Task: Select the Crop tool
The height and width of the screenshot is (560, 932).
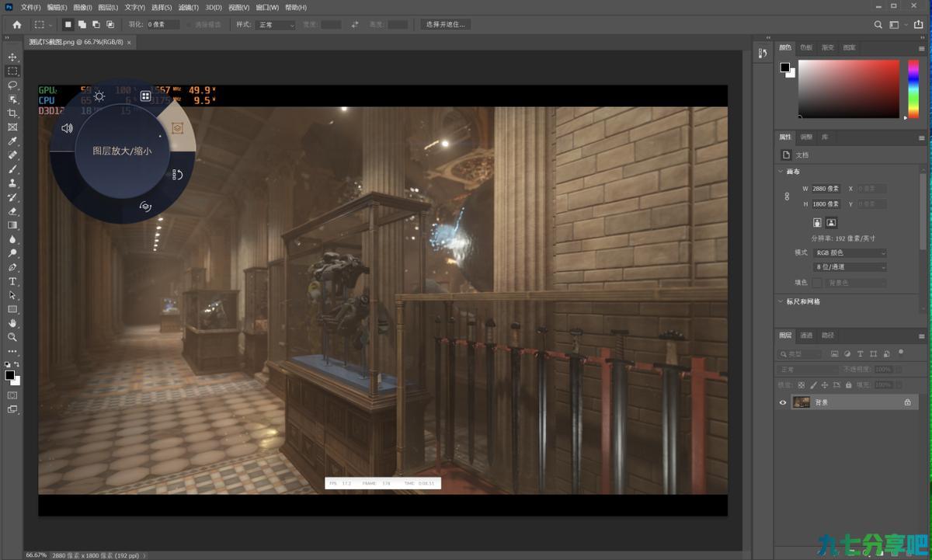Action: pos(12,113)
